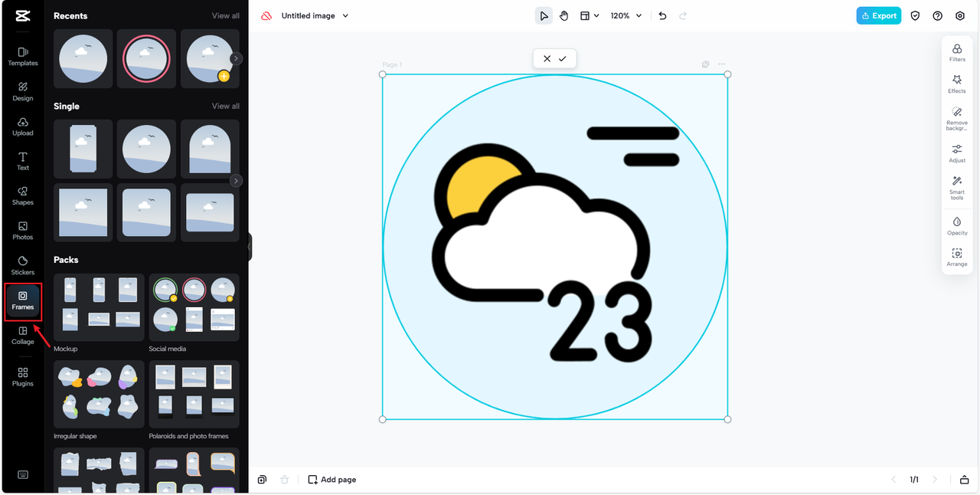Open the layout resize dropdown
The height and width of the screenshot is (495, 980).
pyautogui.click(x=589, y=15)
